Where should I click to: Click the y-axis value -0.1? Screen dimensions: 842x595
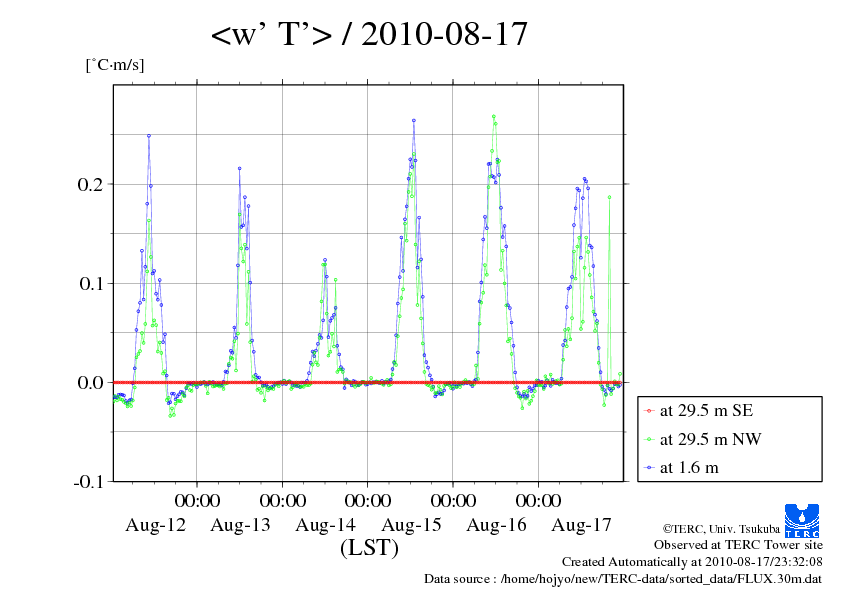(87, 482)
